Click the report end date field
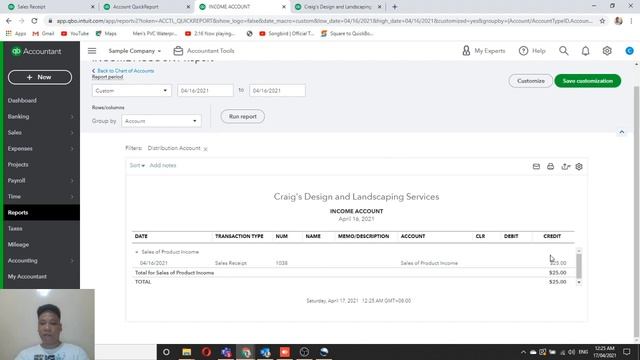The height and width of the screenshot is (360, 640). tap(277, 91)
